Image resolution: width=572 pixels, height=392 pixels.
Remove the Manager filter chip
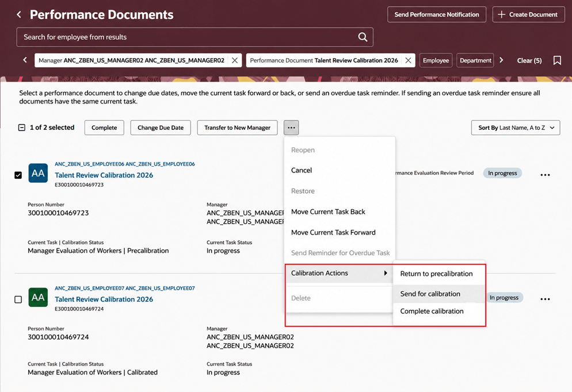click(235, 60)
